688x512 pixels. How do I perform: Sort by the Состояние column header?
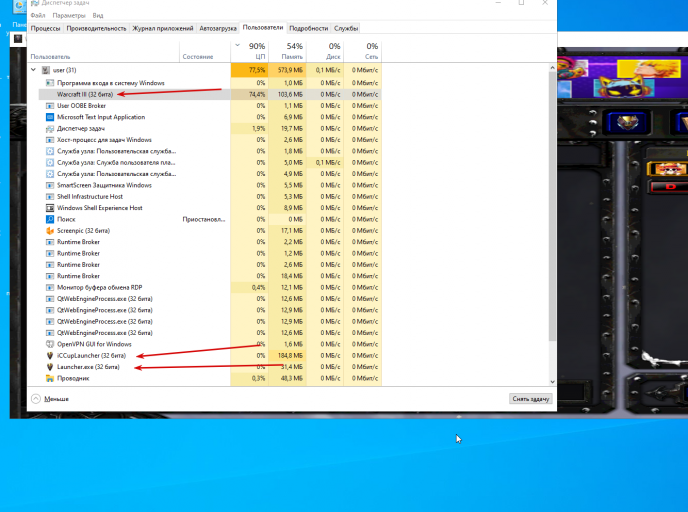pos(205,52)
